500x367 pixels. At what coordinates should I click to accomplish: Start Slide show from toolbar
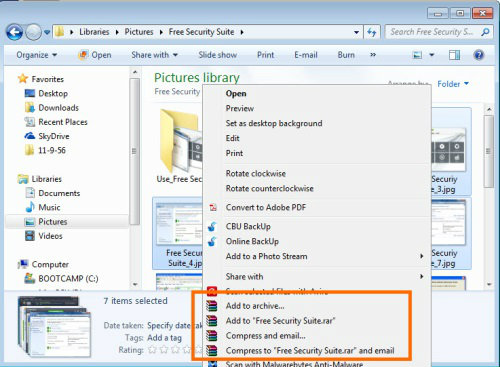click(x=218, y=55)
